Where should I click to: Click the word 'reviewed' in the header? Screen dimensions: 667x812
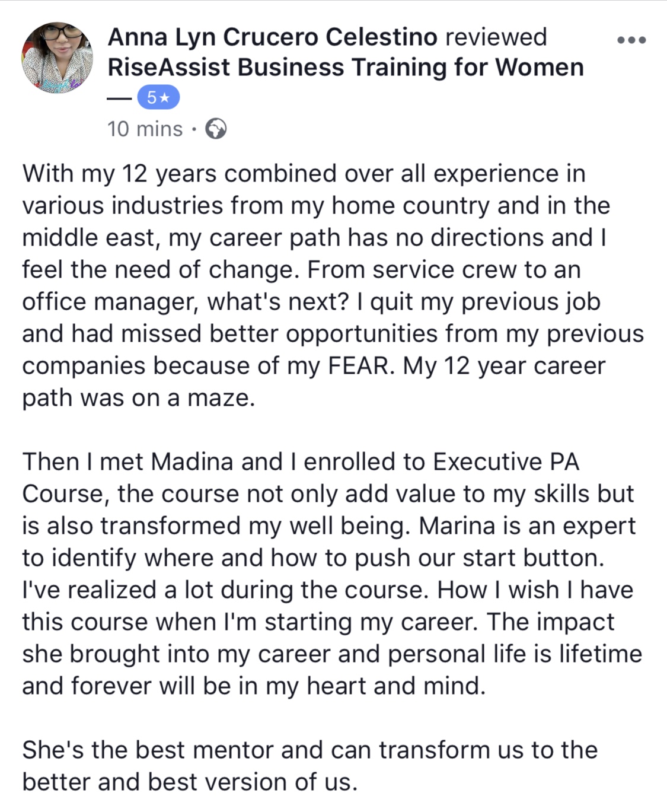click(496, 37)
